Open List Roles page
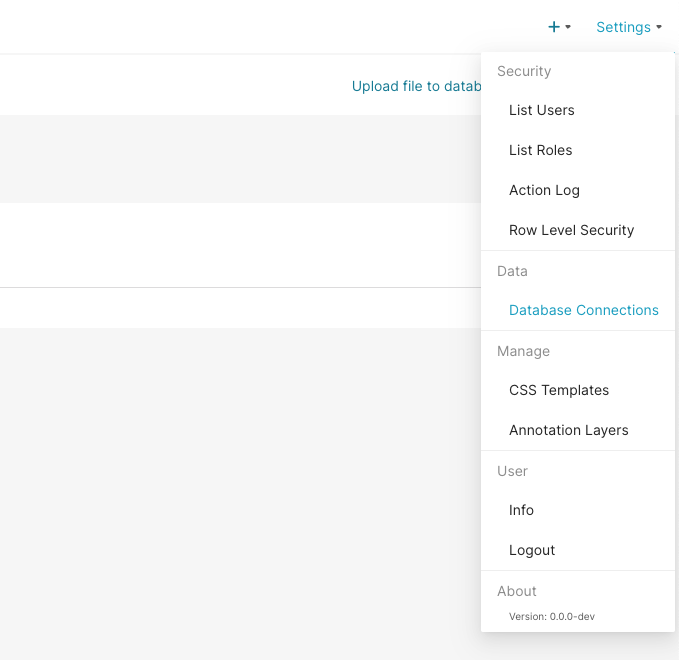679x660 pixels. (540, 150)
